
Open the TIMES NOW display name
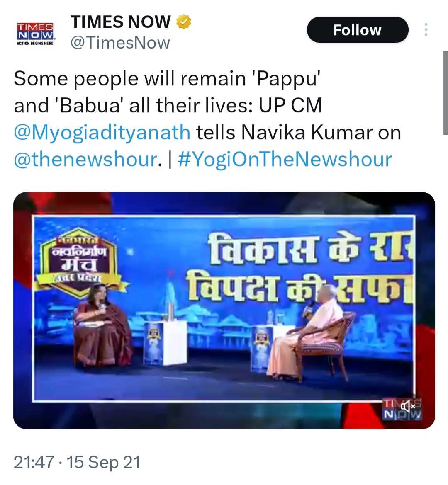(x=120, y=22)
